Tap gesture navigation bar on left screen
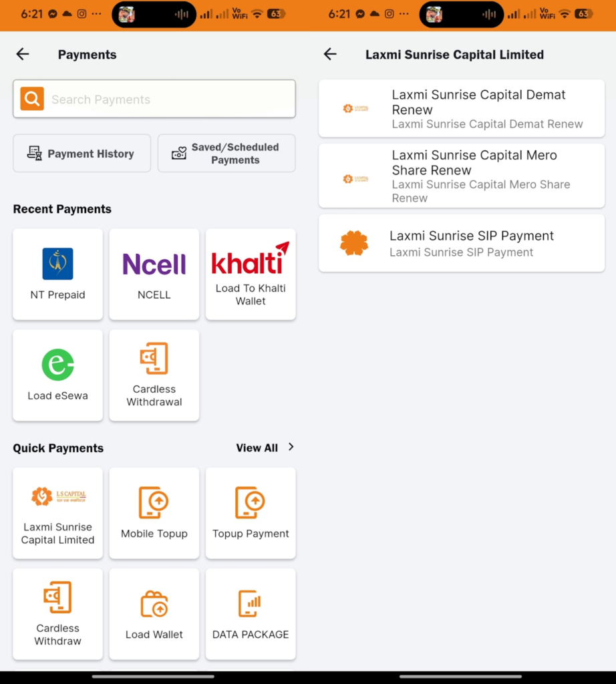The image size is (616, 684). click(153, 677)
